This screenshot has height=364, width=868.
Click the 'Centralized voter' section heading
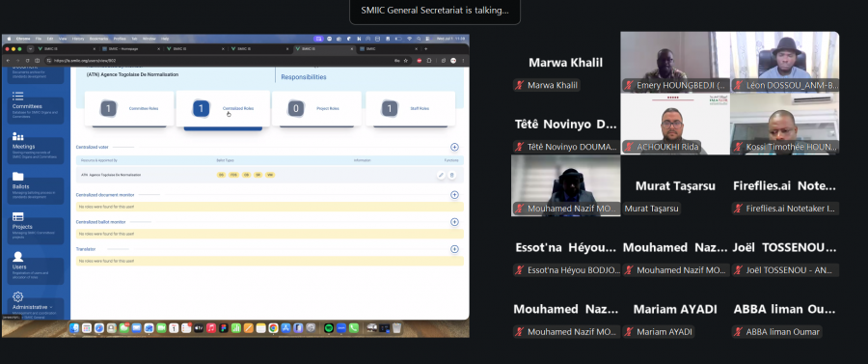pos(92,148)
